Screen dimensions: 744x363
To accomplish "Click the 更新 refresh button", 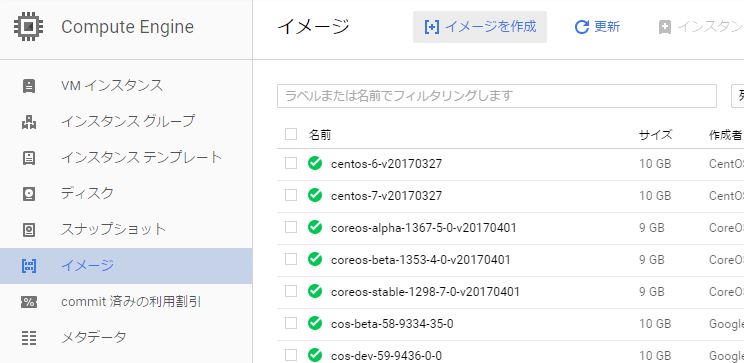I will [597, 27].
